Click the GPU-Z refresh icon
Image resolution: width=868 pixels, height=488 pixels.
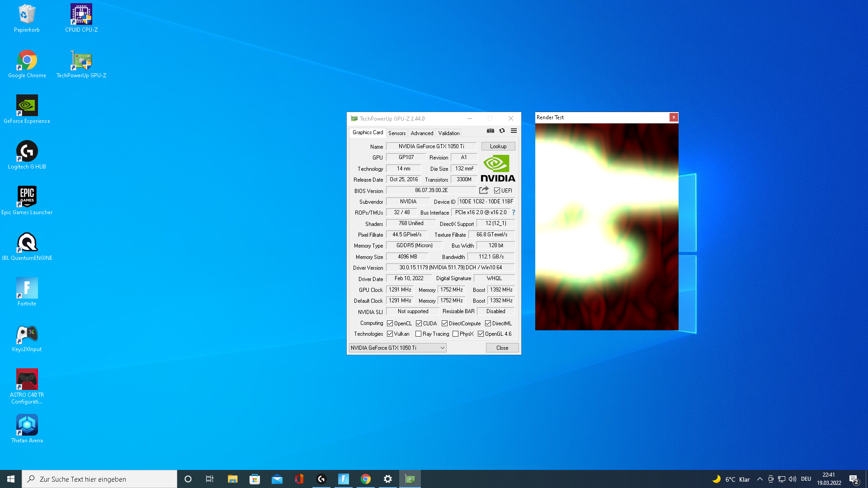tap(502, 131)
